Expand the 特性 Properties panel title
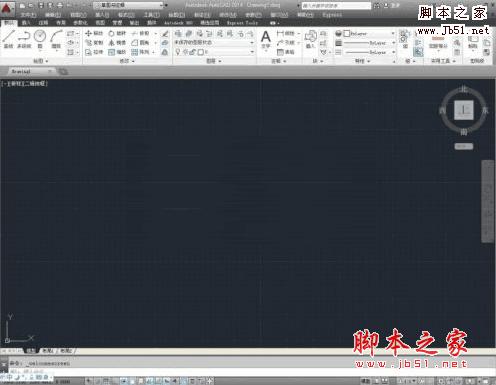The width and height of the screenshot is (496, 385). coord(362,61)
